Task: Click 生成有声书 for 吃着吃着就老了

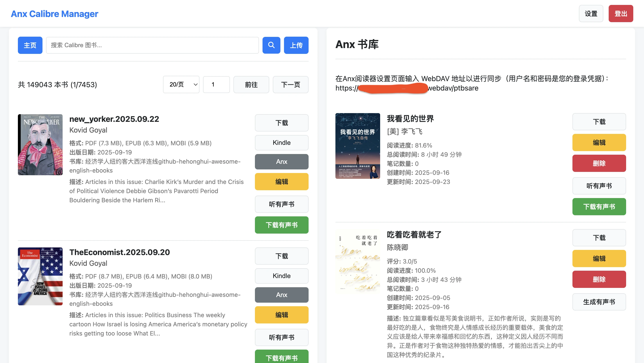Action: [599, 302]
